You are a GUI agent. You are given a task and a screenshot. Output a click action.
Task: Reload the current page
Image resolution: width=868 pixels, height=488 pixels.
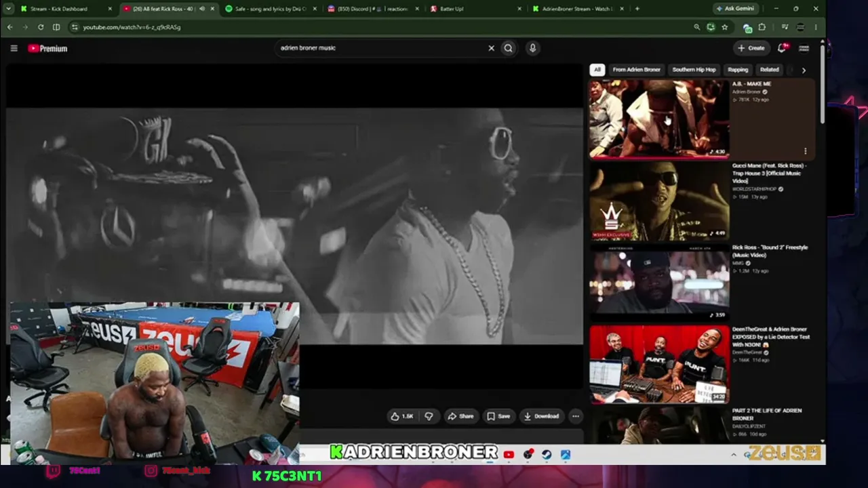(41, 27)
